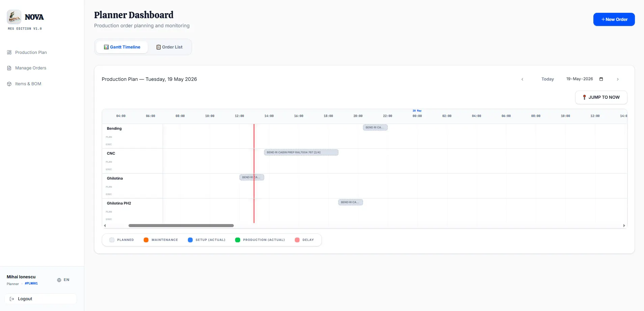Go to next day chevron

coord(618,79)
